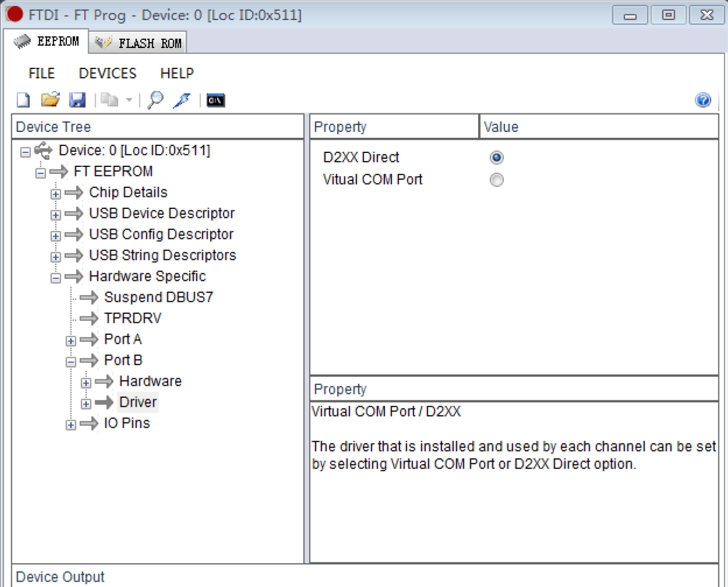
Task: Select Port A in the device tree
Action: (123, 339)
